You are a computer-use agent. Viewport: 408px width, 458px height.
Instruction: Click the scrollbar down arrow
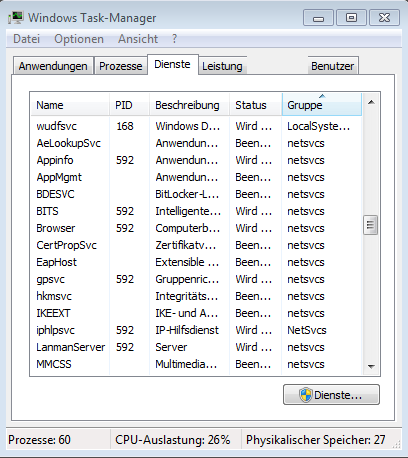click(x=371, y=366)
